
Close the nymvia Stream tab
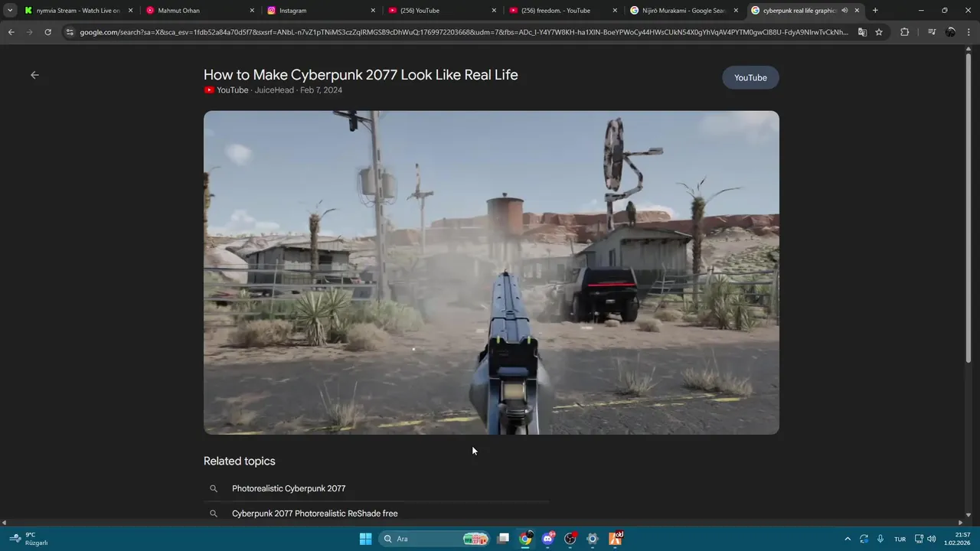130,11
